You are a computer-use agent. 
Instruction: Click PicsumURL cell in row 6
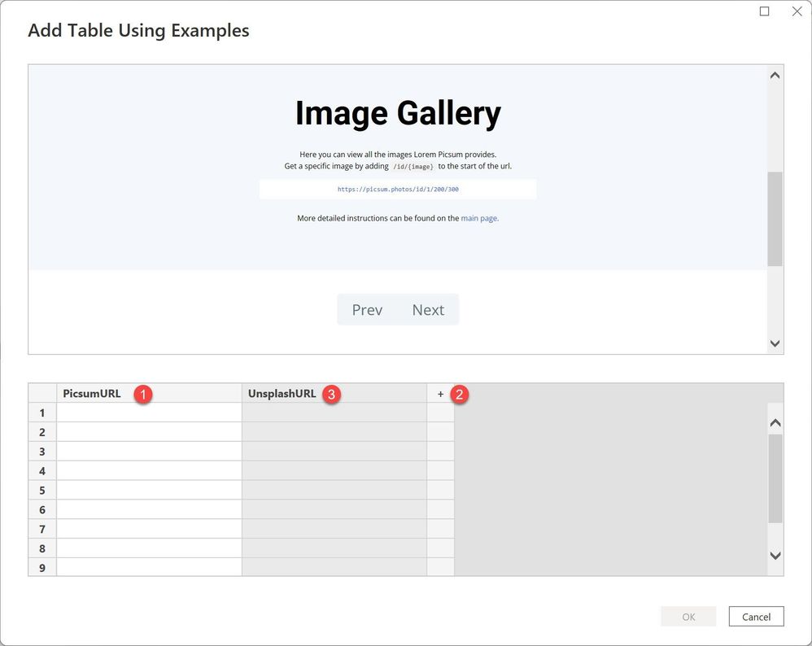[149, 510]
